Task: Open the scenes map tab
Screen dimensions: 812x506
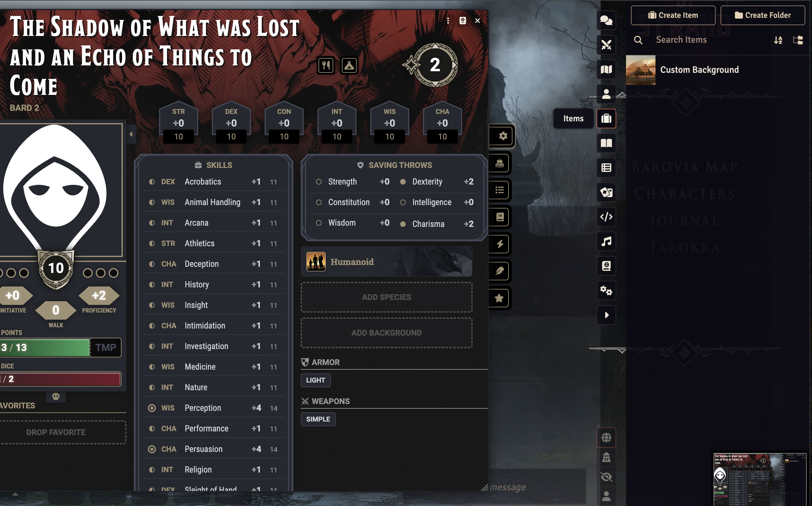Action: [x=606, y=69]
